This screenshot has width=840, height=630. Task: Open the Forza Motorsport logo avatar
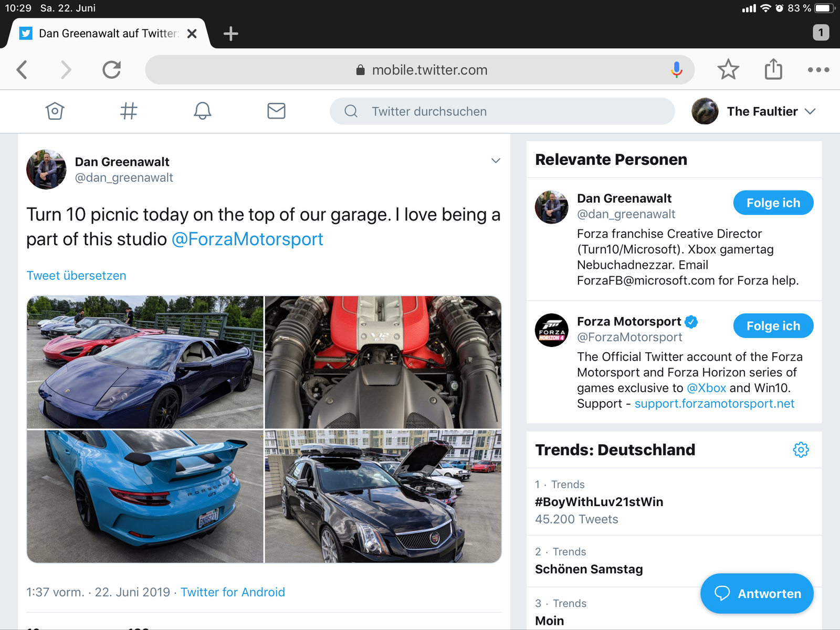click(x=551, y=330)
